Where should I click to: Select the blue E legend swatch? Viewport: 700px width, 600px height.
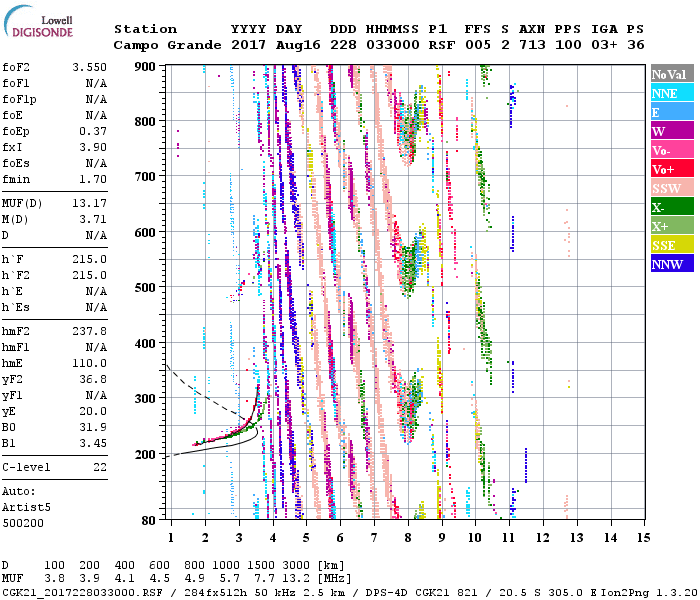pyautogui.click(x=672, y=112)
